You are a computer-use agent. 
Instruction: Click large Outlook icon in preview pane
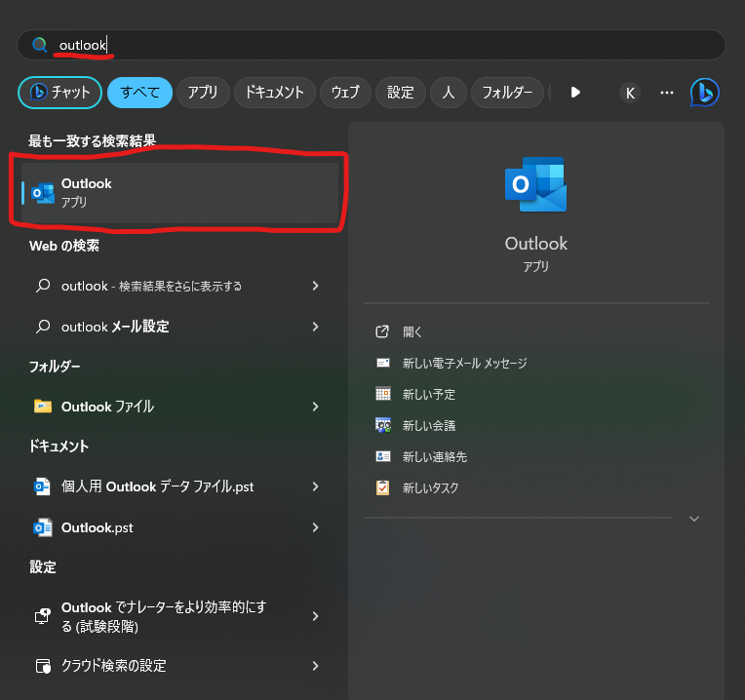pyautogui.click(x=536, y=184)
